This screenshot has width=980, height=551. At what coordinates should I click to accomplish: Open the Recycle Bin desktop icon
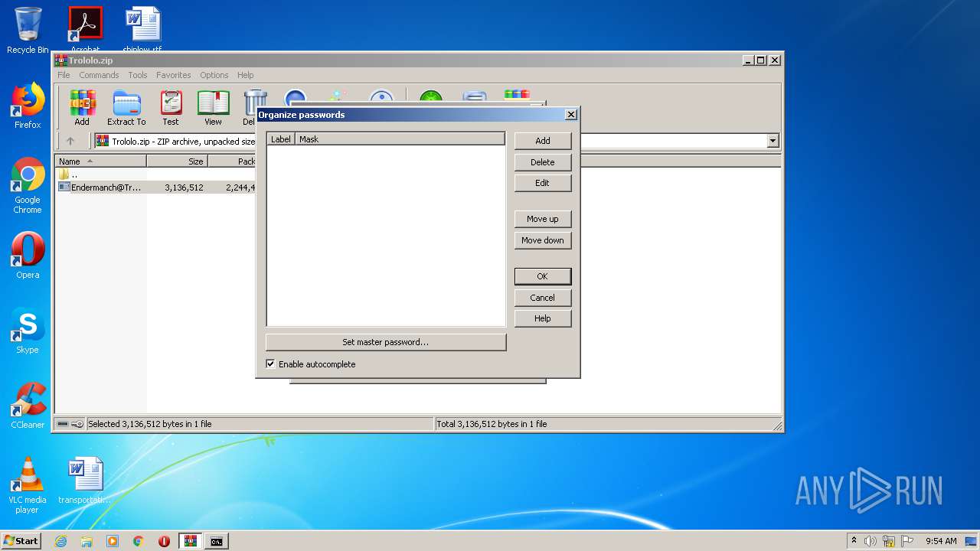[28, 31]
